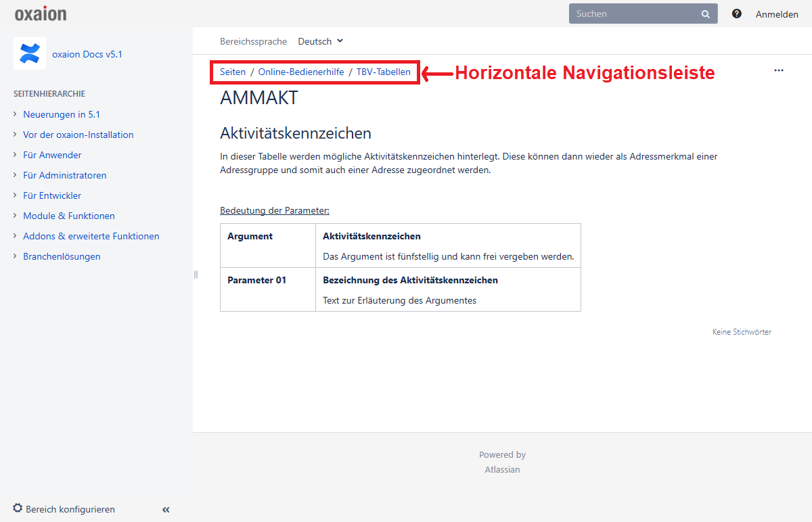Click the gear icon for Bereich konfigurieren
Image resolution: width=812 pixels, height=522 pixels.
click(18, 508)
